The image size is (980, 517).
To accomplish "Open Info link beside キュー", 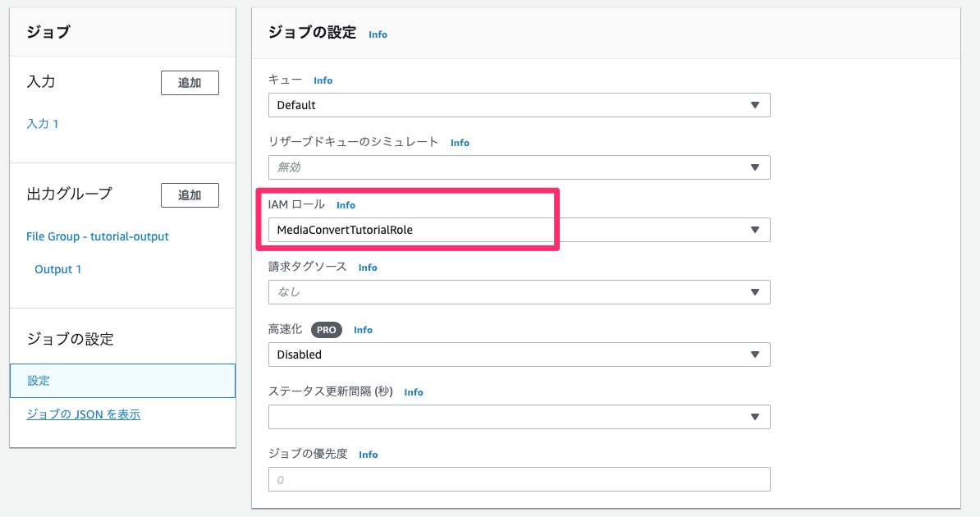I will (323, 80).
